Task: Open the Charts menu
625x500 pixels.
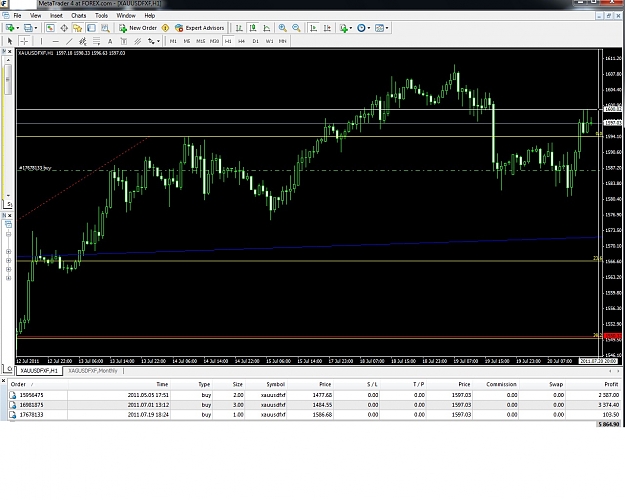Action: pyautogui.click(x=79, y=16)
